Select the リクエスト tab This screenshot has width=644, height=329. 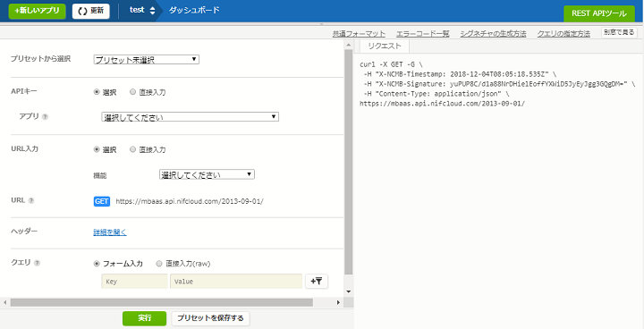coord(385,46)
